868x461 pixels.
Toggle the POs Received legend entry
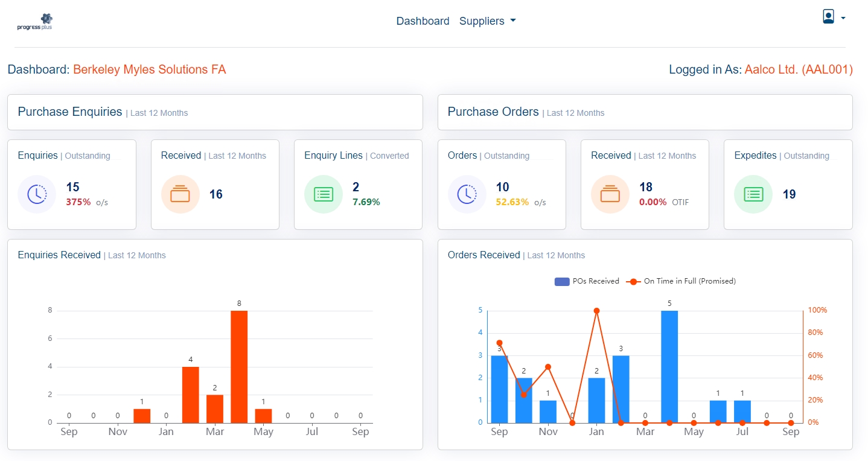tap(586, 281)
